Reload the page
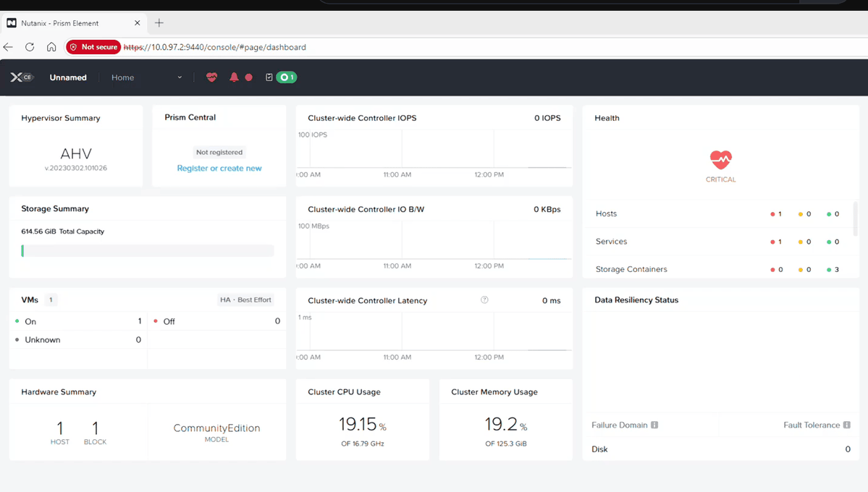Viewport: 868px width, 492px height. 30,47
